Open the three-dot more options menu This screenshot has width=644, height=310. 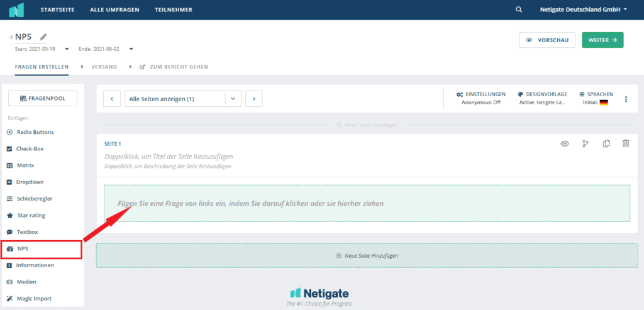[626, 99]
